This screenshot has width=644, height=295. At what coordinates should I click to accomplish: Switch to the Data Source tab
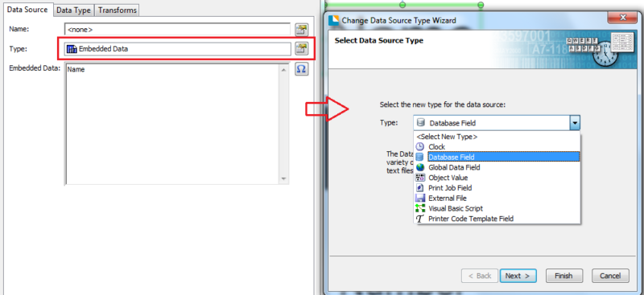tap(27, 10)
